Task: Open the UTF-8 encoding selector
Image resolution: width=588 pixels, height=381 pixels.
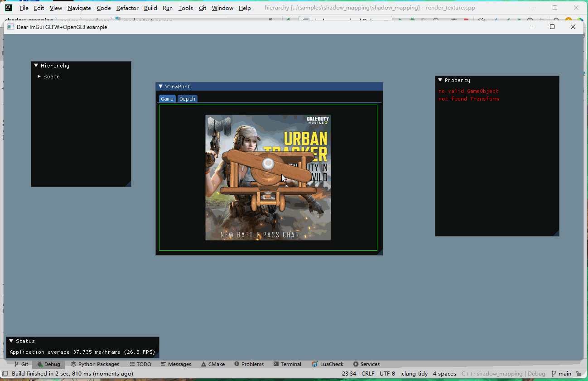Action: 387,374
